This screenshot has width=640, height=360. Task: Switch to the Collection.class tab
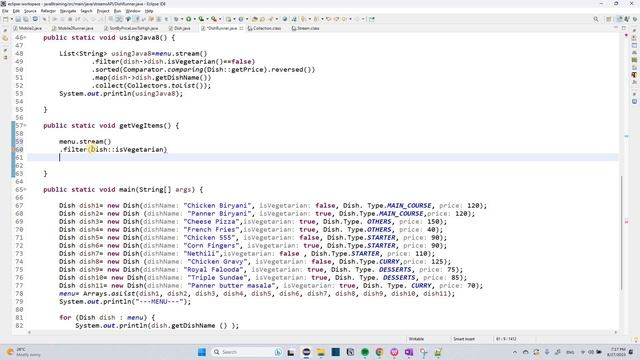click(264, 28)
